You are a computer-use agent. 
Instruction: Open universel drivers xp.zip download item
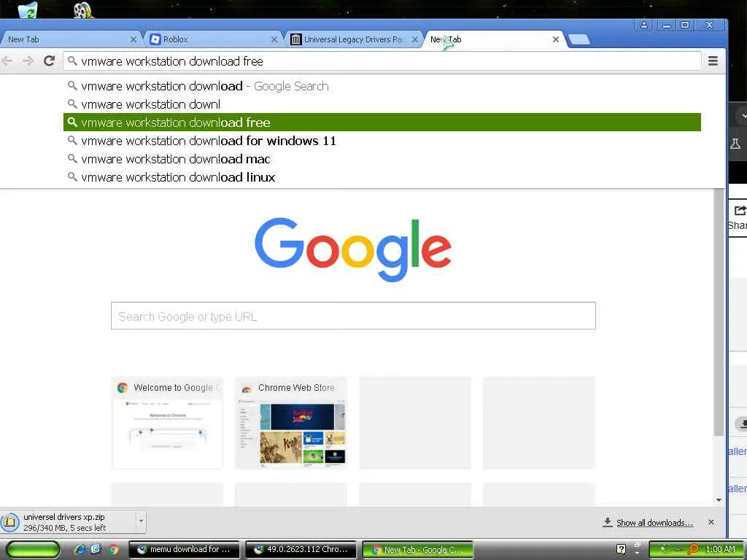[68, 522]
